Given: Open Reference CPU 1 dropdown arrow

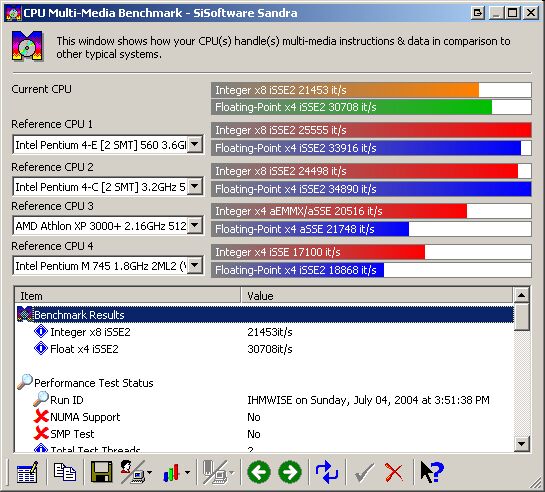Looking at the screenshot, I should [x=195, y=144].
